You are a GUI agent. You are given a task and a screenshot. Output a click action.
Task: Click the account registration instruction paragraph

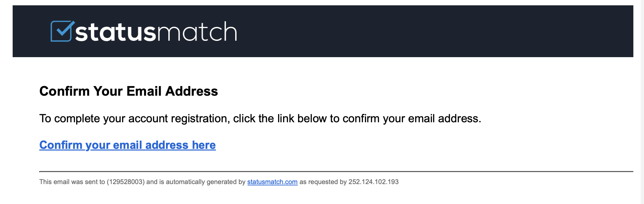[x=260, y=119]
